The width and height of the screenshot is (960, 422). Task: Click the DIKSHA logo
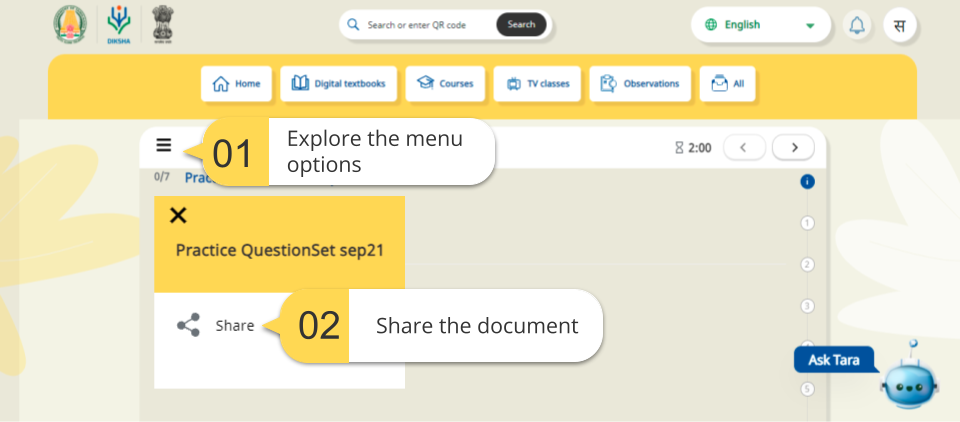coord(119,24)
